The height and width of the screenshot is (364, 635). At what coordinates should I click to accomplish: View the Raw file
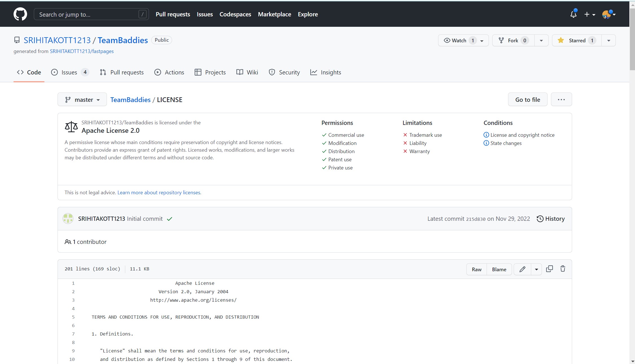476,269
